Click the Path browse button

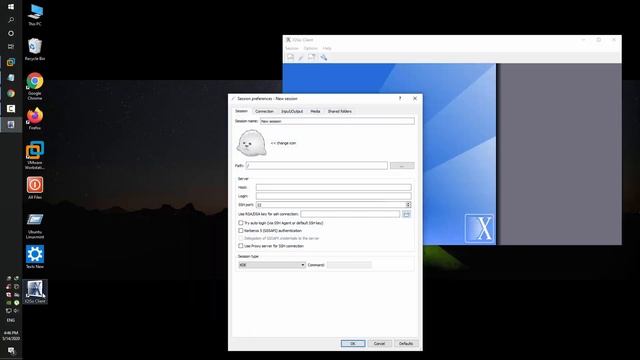click(x=402, y=166)
